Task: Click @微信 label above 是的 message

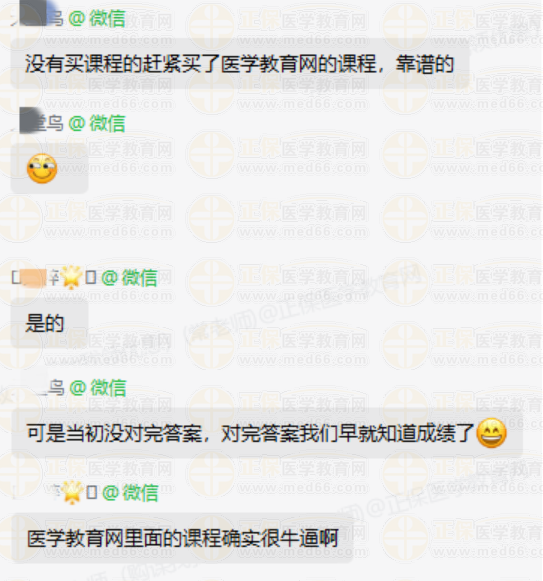Action: [129, 278]
